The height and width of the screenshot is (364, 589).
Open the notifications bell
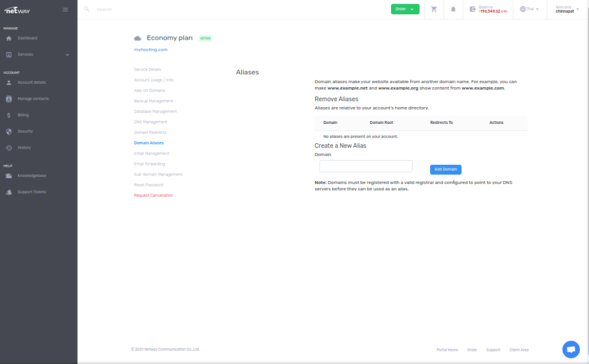point(453,9)
